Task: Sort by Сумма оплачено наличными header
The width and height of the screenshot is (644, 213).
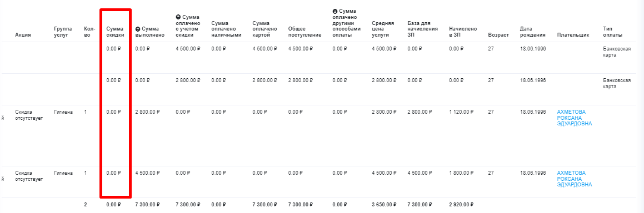Action: [226, 29]
